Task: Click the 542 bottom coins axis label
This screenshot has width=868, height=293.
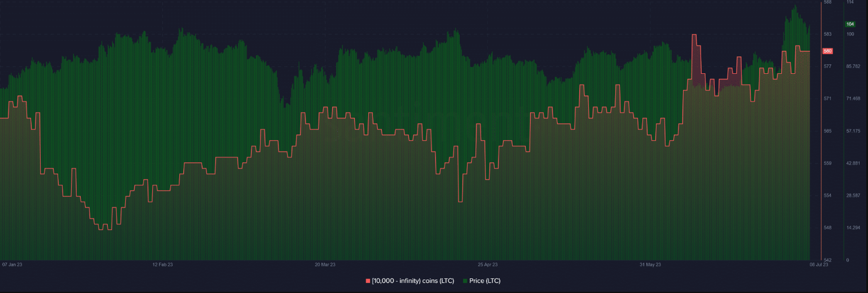Action: tap(827, 260)
